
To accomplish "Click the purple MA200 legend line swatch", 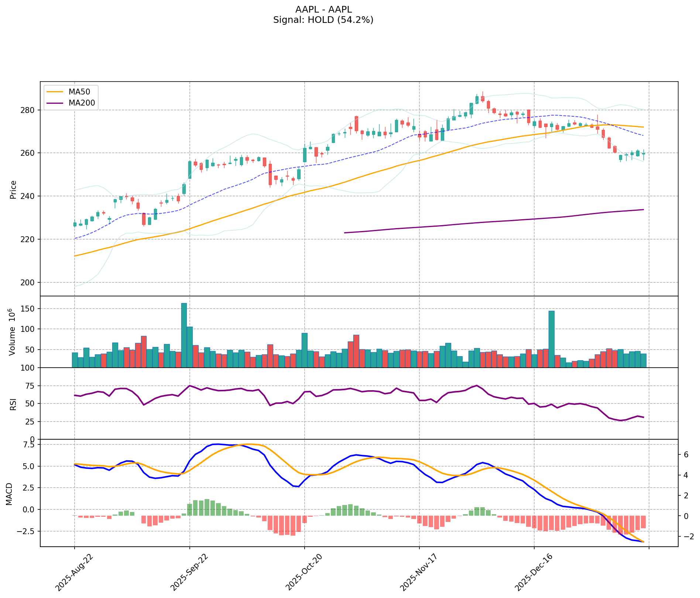I will pos(55,103).
